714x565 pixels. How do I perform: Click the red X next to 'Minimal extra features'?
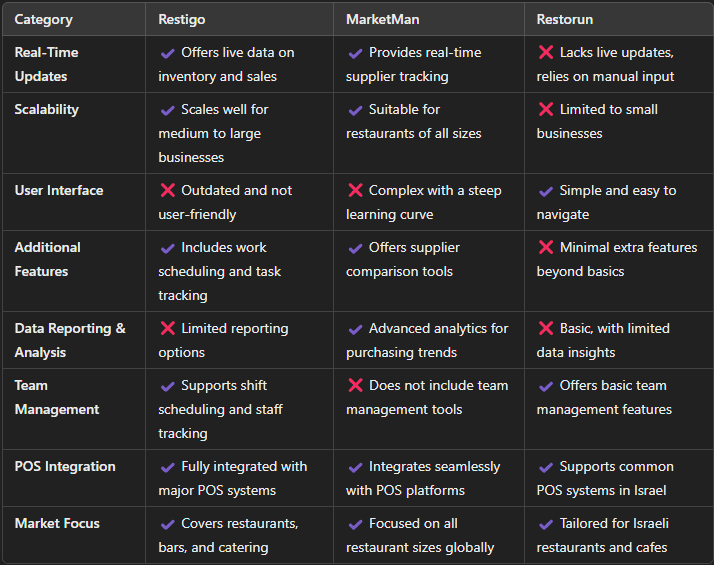click(x=546, y=247)
